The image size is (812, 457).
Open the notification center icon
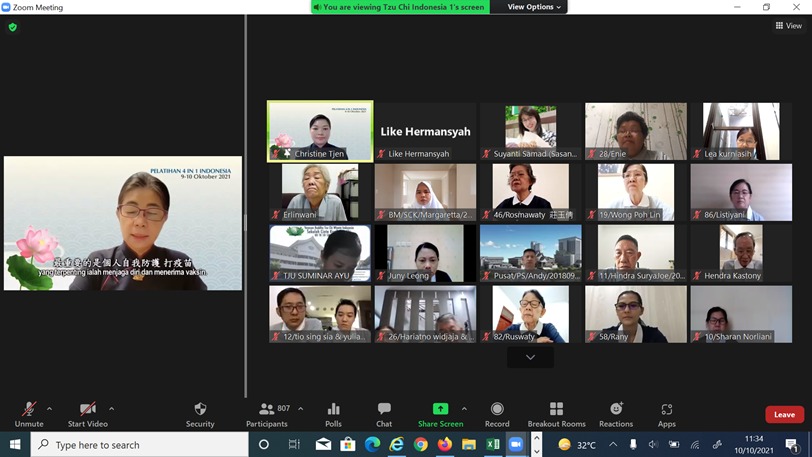click(792, 445)
